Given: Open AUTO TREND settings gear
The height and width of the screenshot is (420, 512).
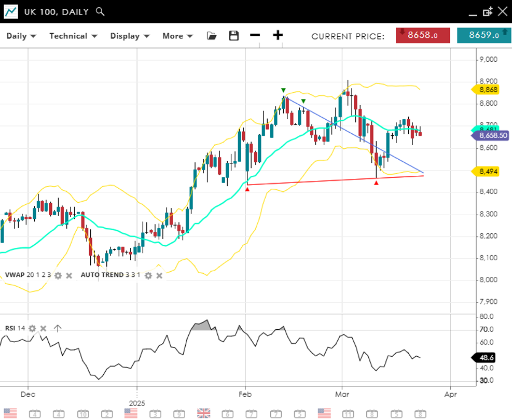Looking at the screenshot, I should click(x=148, y=275).
